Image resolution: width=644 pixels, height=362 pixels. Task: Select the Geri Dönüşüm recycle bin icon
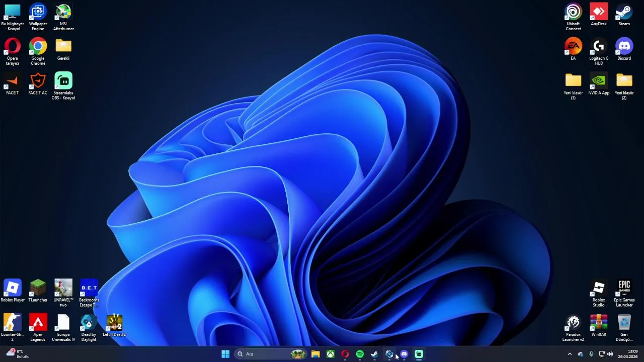point(624,328)
